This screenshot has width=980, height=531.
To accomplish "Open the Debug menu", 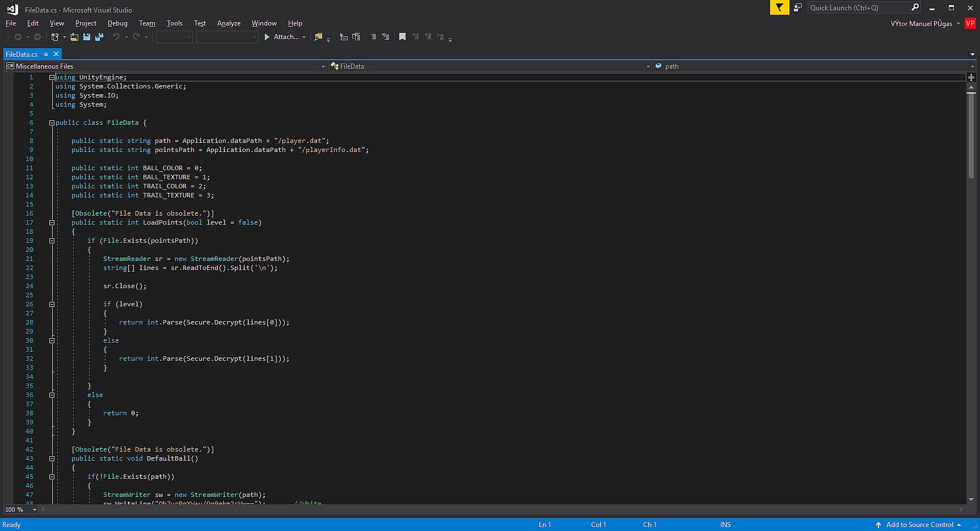I will click(117, 23).
